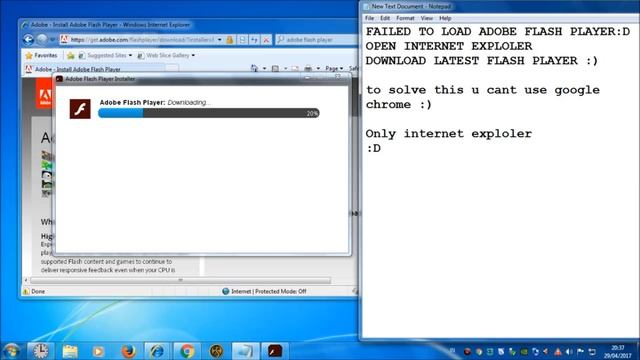640x360 pixels.
Task: Expand the Home button dropdown arrow
Action: (264, 69)
